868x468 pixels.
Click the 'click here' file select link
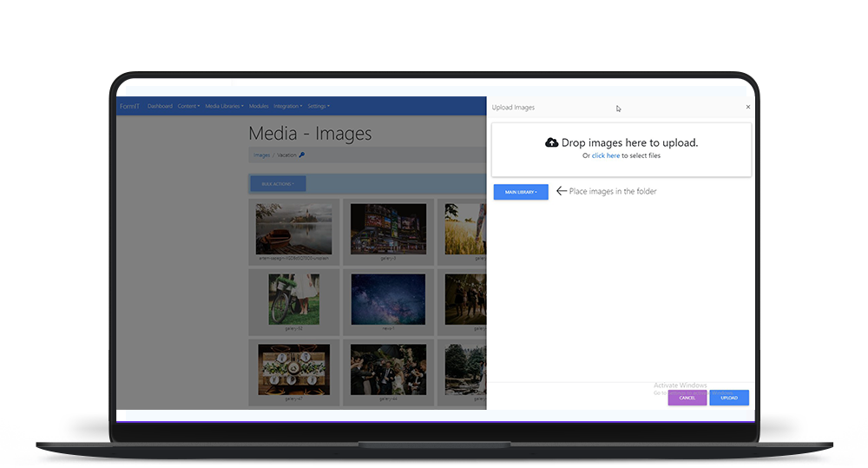click(x=606, y=155)
